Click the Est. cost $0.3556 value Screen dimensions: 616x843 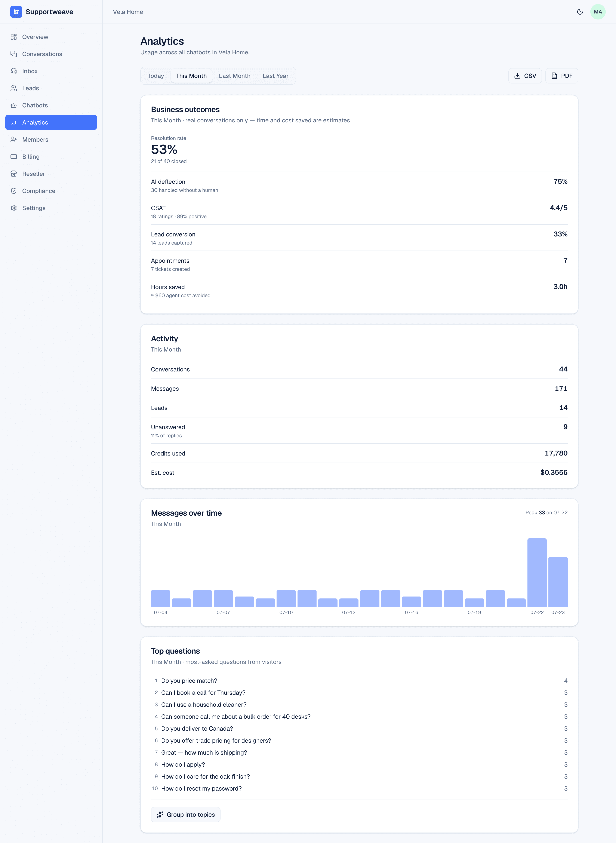pyautogui.click(x=554, y=473)
